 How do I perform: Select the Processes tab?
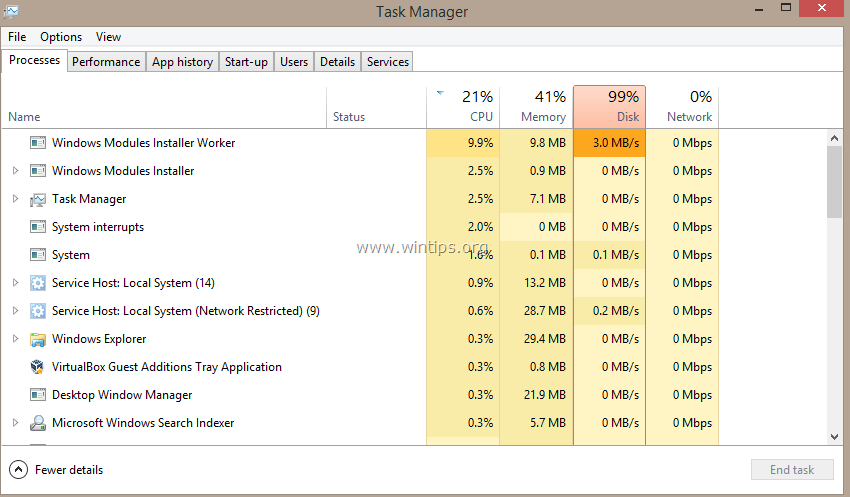[x=35, y=60]
